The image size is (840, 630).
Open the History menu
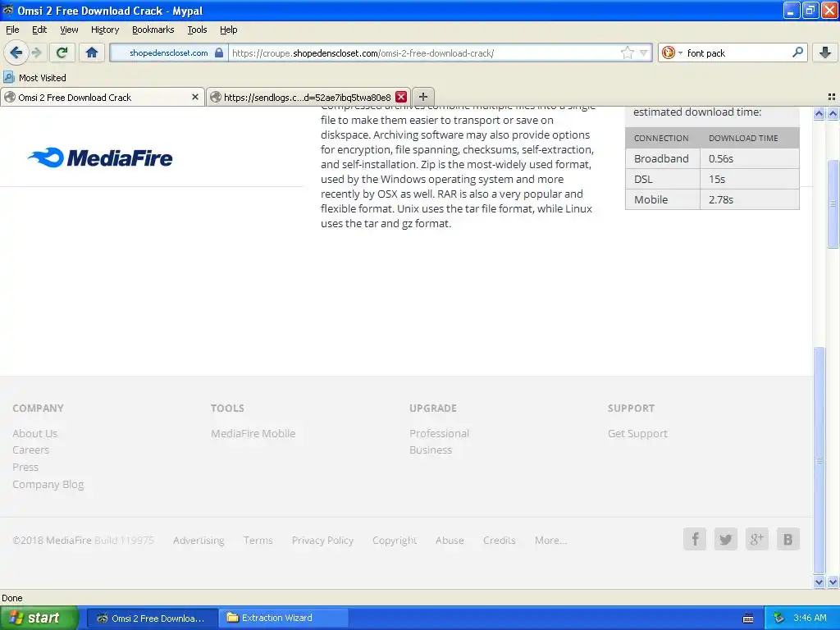[x=105, y=30]
